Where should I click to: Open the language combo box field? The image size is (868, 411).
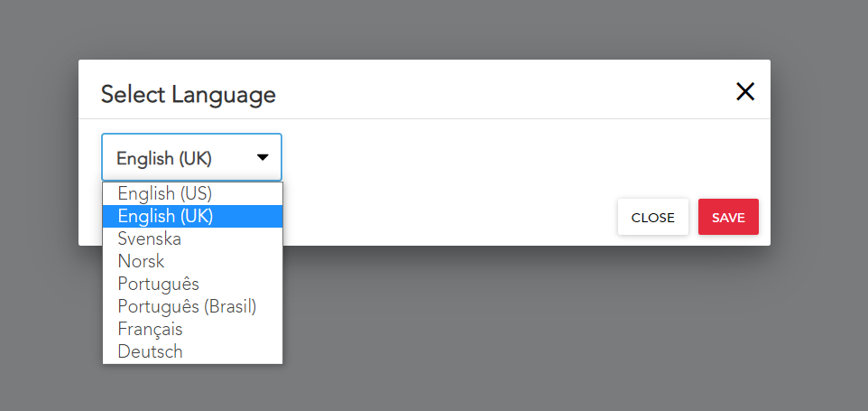point(191,157)
